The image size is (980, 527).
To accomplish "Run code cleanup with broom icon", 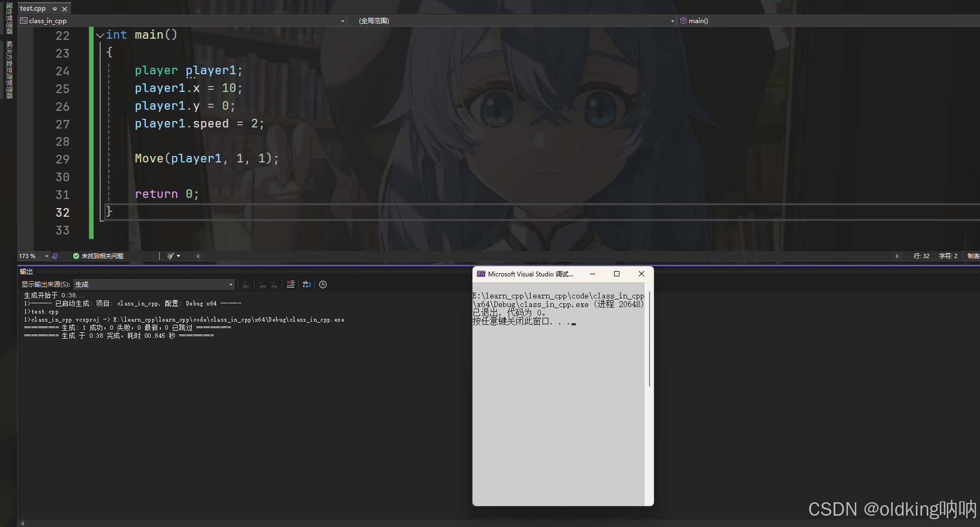I will click(x=171, y=256).
